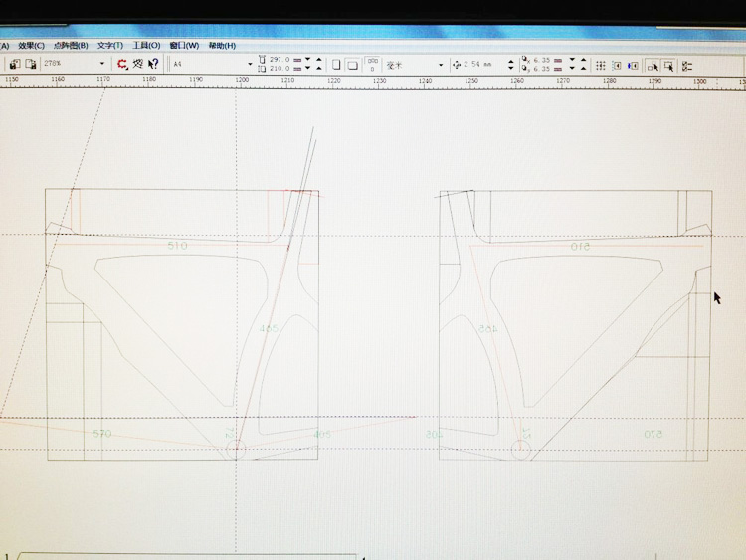746x560 pixels.
Task: Open the zoom level dropdown showing 278%
Action: coord(101,64)
